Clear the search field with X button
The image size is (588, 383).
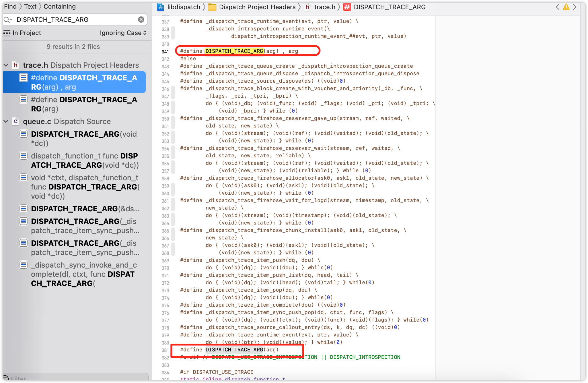point(141,20)
